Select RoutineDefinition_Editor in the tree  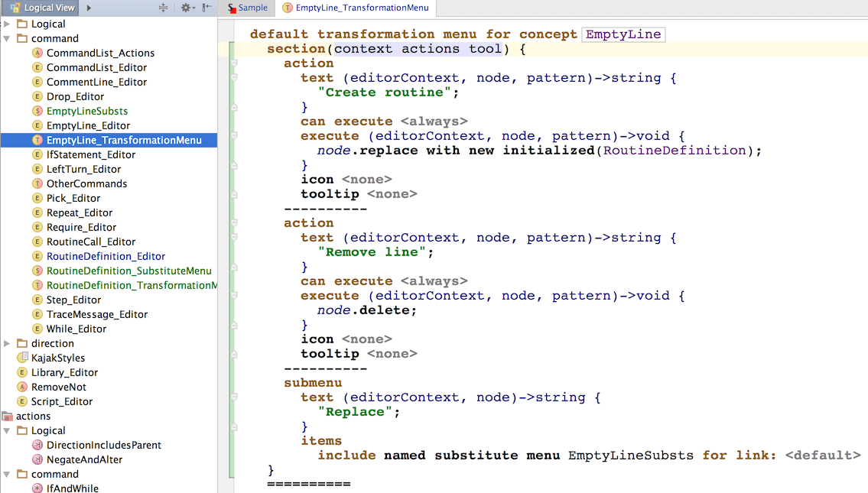(x=106, y=256)
